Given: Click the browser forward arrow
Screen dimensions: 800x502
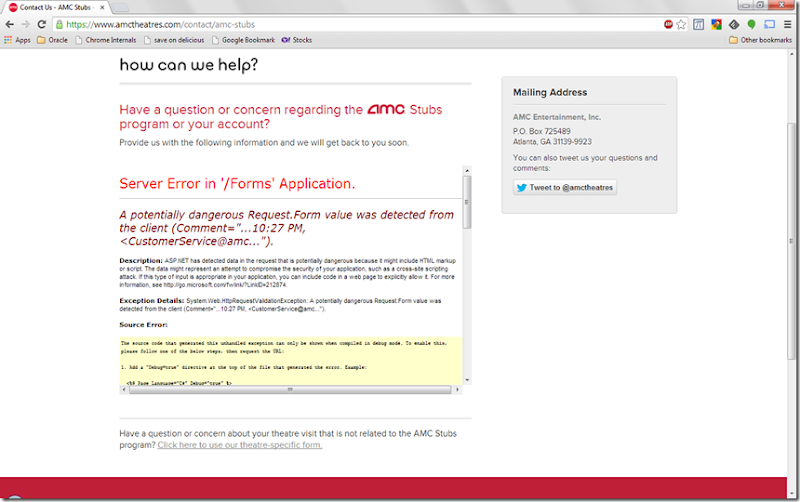Looking at the screenshot, I should tap(26, 24).
